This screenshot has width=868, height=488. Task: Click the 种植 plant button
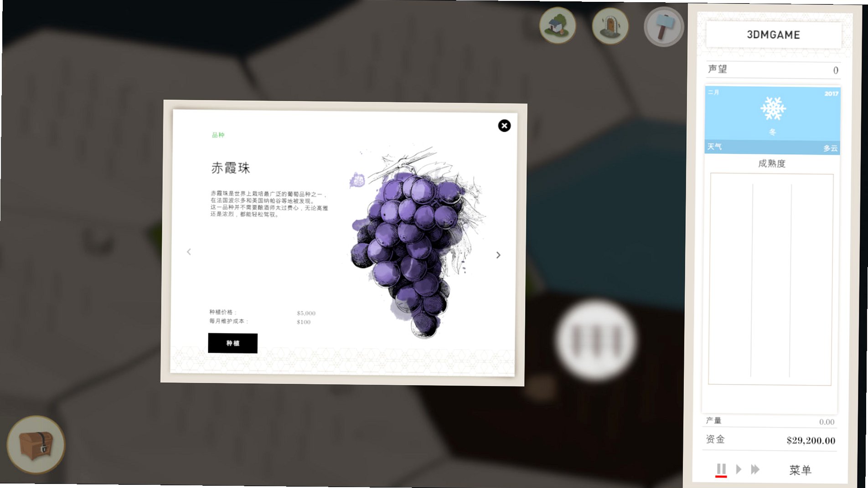232,343
